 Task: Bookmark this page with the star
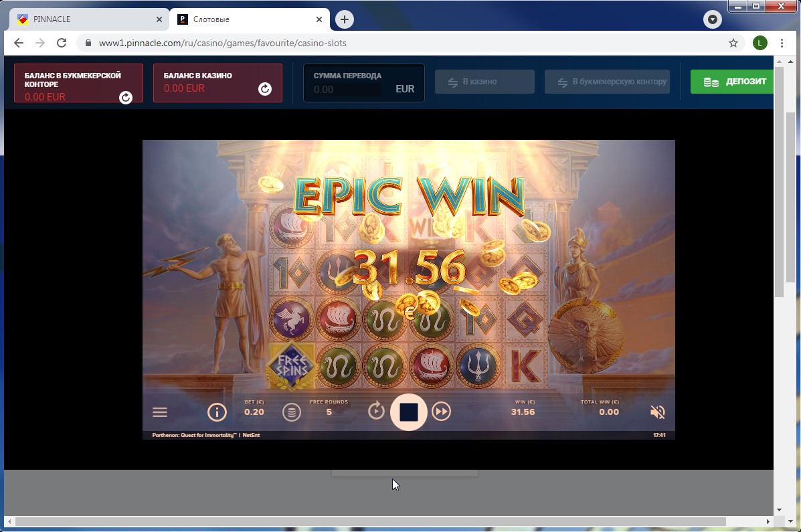[733, 43]
